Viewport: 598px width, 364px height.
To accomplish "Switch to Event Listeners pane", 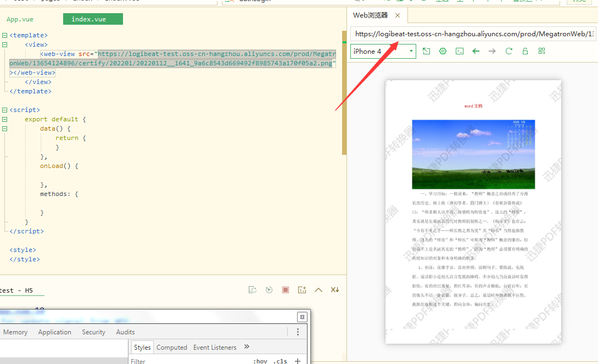I will [x=215, y=347].
